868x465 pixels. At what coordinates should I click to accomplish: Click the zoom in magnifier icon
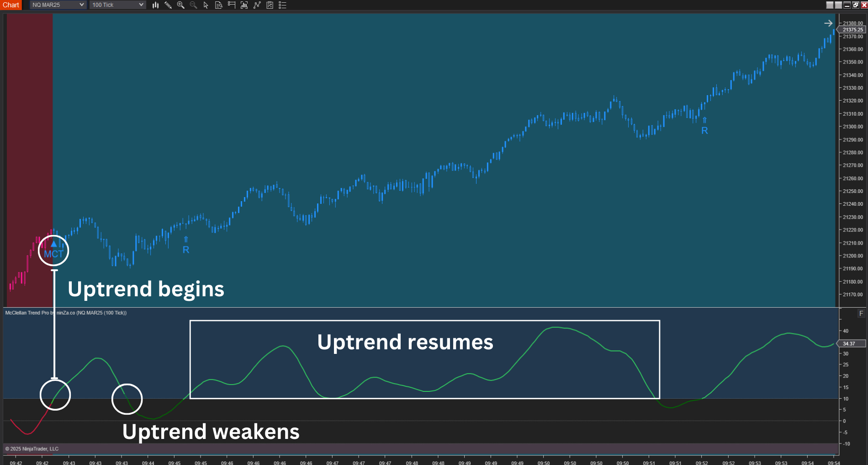pos(181,5)
